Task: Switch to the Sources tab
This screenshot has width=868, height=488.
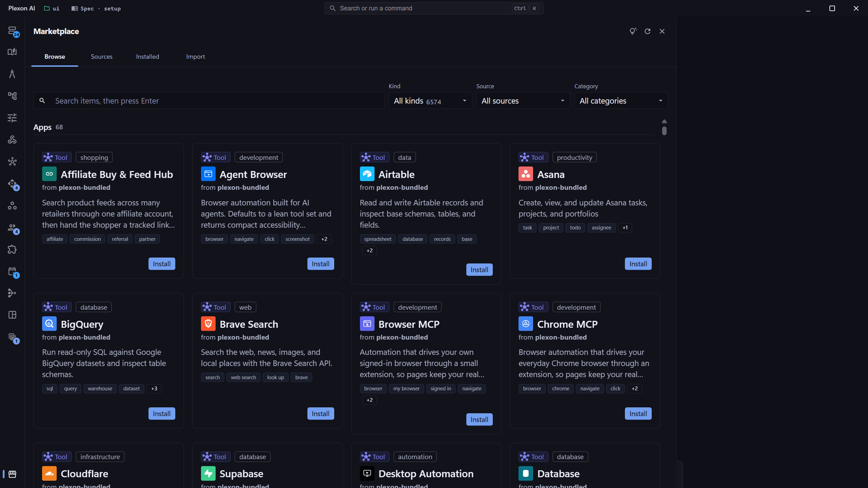Action: 102,57
